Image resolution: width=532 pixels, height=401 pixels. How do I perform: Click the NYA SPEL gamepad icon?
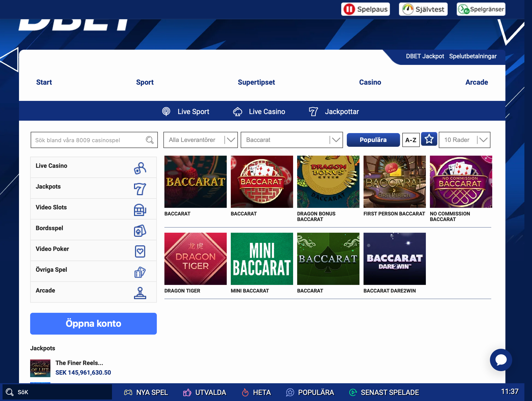tap(128, 392)
